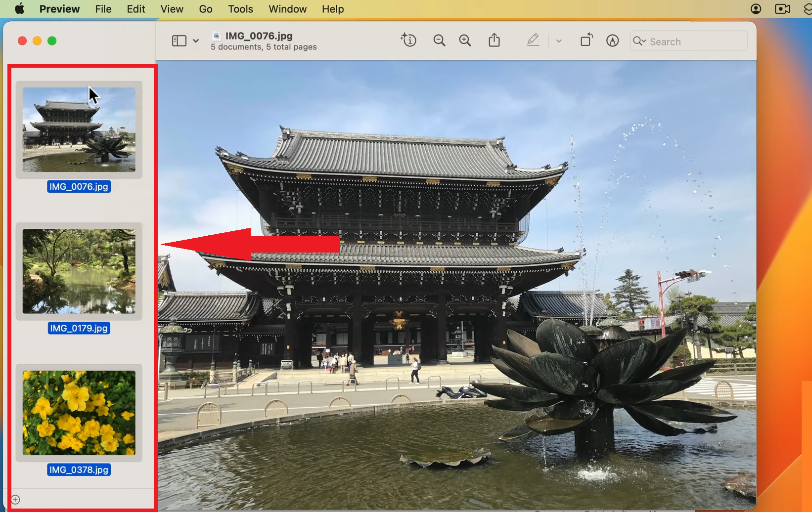Expand the highlight color dropdown
This screenshot has width=812, height=512.
tap(558, 41)
